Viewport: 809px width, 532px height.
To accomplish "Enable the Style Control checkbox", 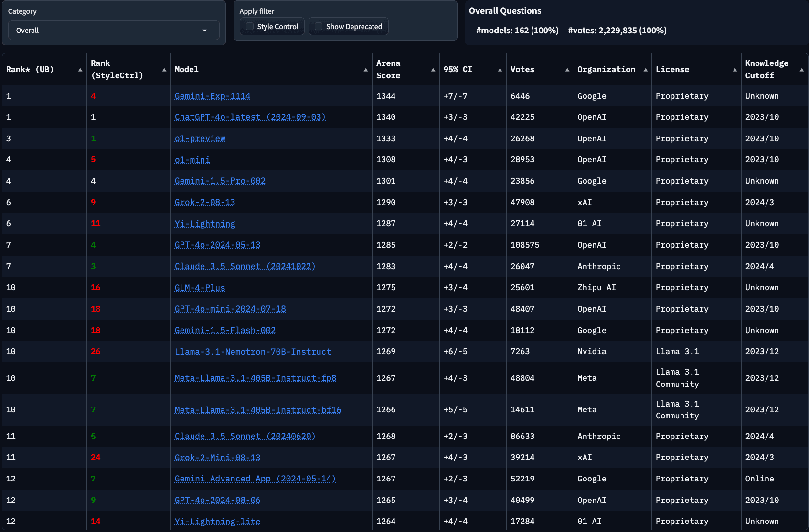I will point(250,27).
